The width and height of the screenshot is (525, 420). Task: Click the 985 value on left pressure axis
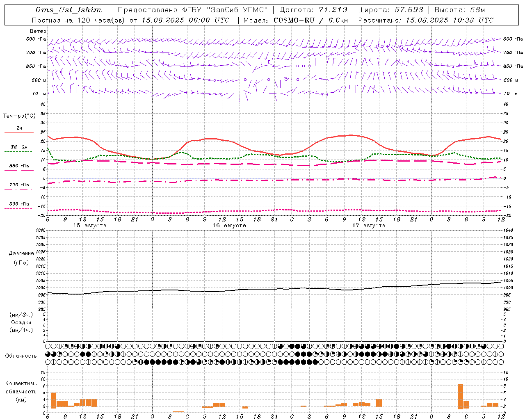pos(41,310)
